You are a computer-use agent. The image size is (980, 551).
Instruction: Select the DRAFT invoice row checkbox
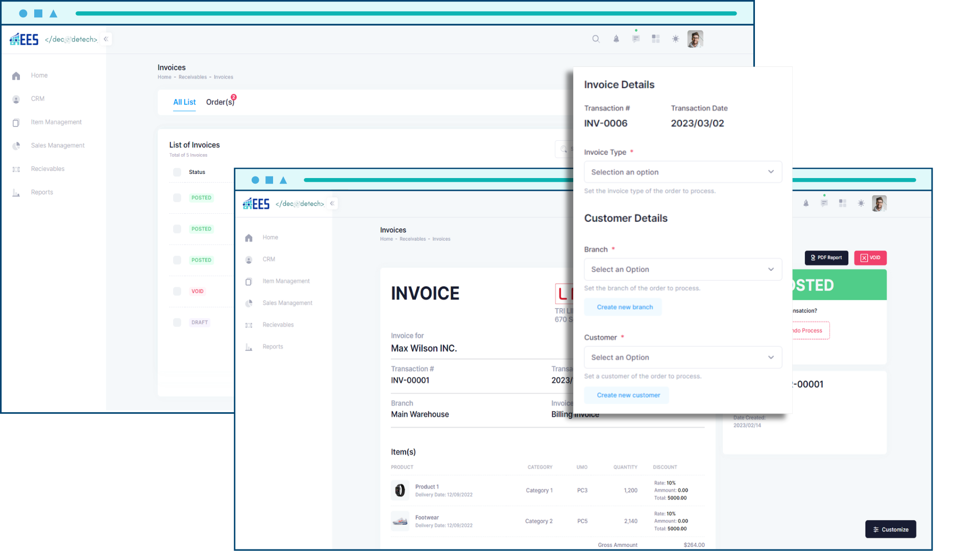click(x=177, y=322)
